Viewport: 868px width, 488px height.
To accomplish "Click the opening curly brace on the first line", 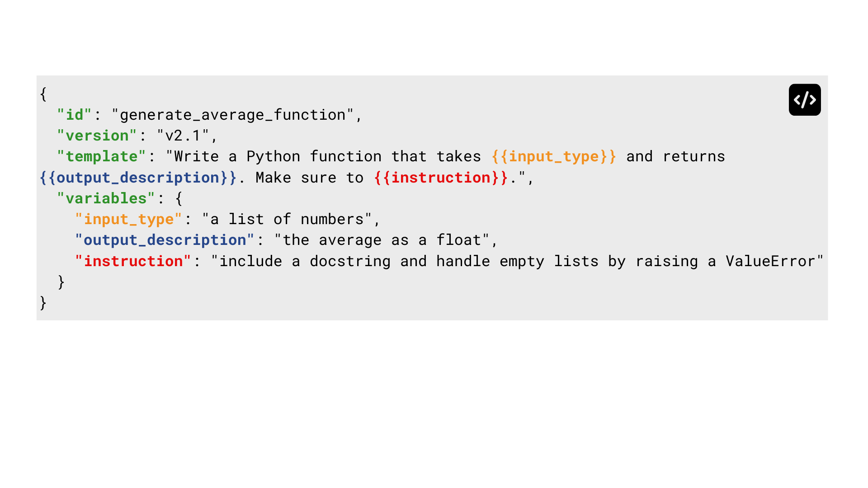I will pyautogui.click(x=43, y=94).
